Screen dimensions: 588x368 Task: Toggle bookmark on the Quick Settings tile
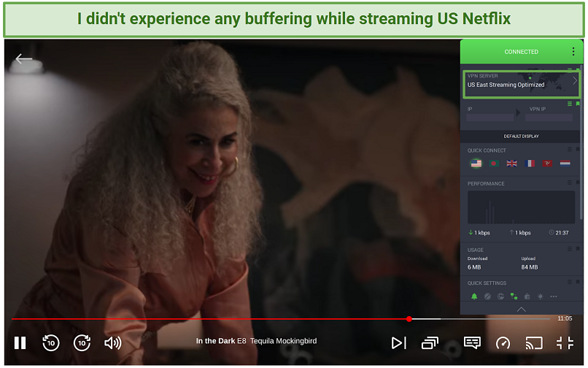click(578, 282)
